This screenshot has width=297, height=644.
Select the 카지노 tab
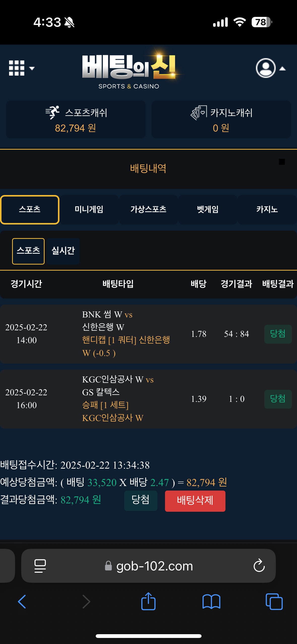267,209
